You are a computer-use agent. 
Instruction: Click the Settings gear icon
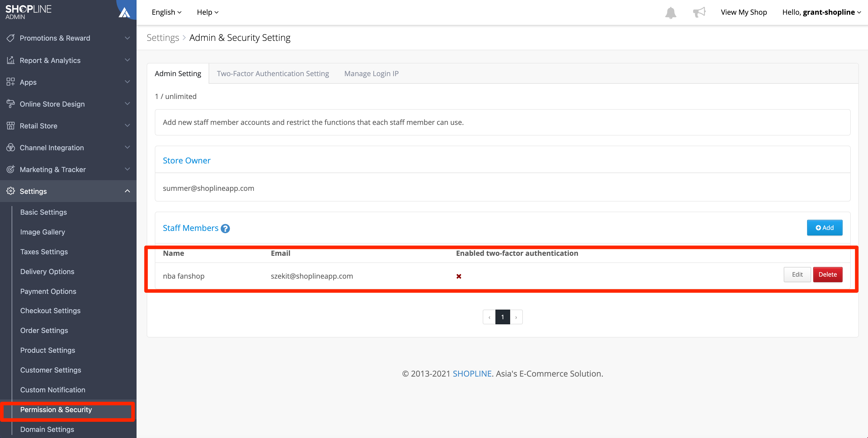10,191
